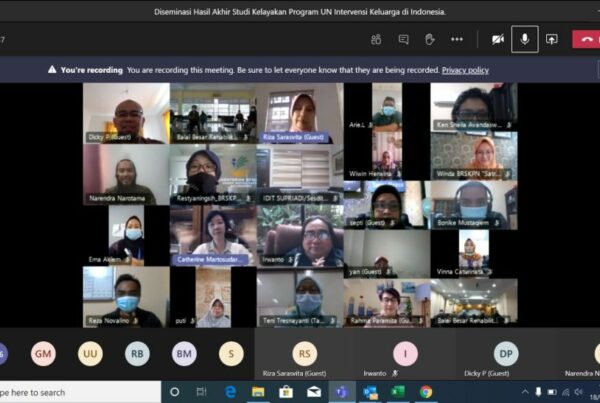Image resolution: width=600 pixels, height=403 pixels.
Task: Select Winda BRSKPN video tile
Action: point(474,156)
